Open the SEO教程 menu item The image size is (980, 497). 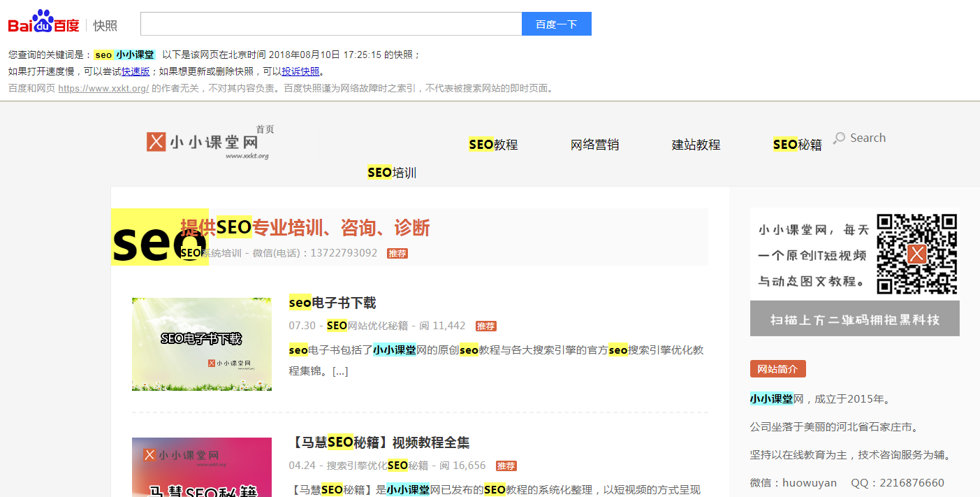493,145
